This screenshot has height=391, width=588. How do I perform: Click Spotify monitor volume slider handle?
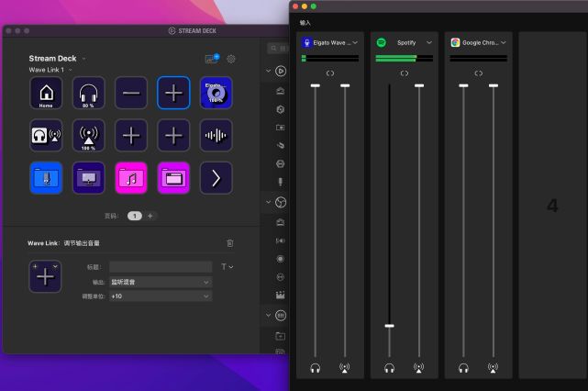390,326
